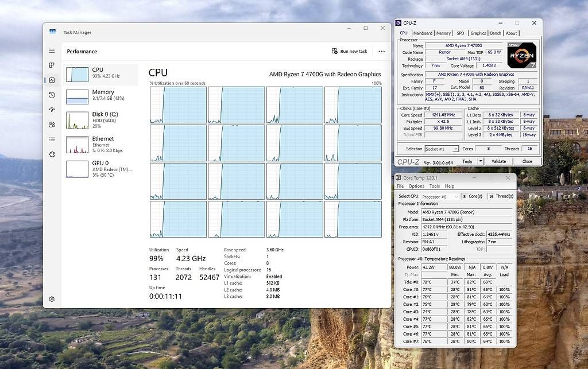Click Run new task button
588x369 pixels.
coord(350,51)
